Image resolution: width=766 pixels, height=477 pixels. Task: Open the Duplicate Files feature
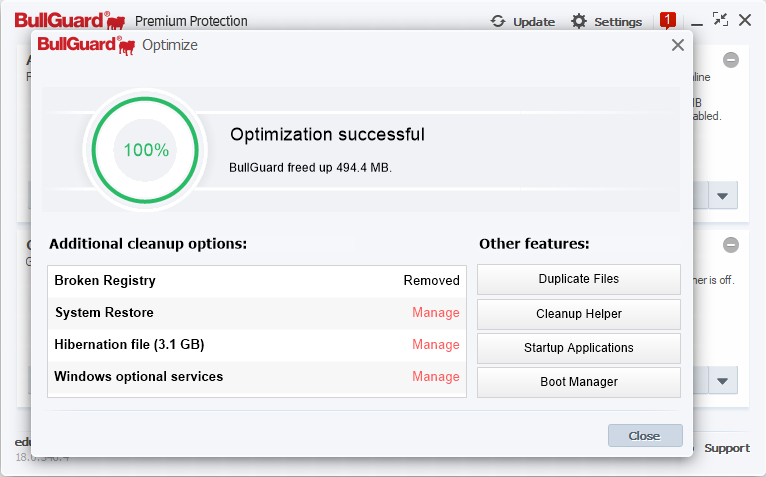click(578, 279)
